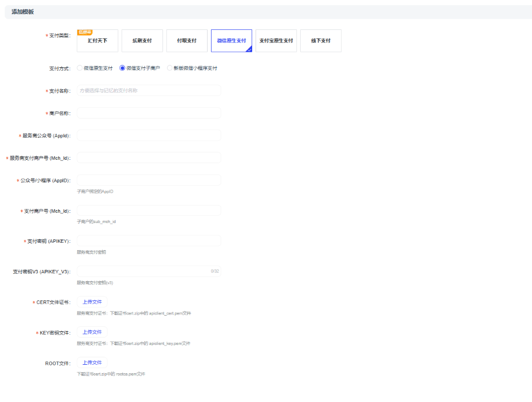Switch to 付呗支付 payment type
This screenshot has height=402, width=532.
(x=187, y=41)
